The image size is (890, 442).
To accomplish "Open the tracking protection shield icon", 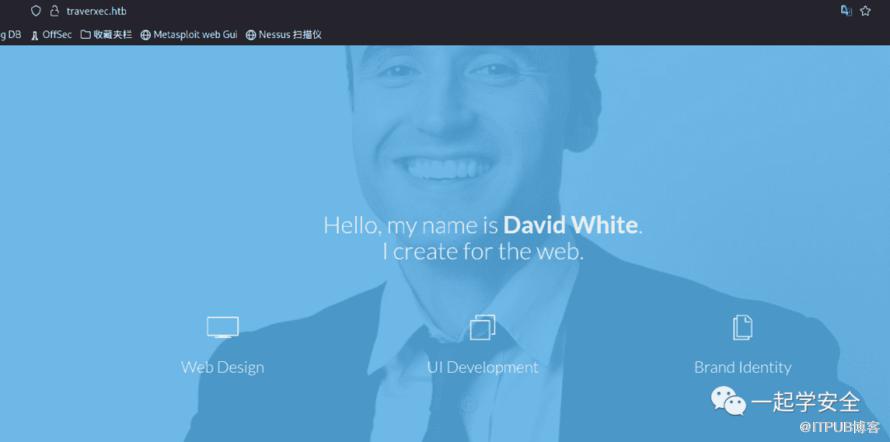I will tap(36, 11).
